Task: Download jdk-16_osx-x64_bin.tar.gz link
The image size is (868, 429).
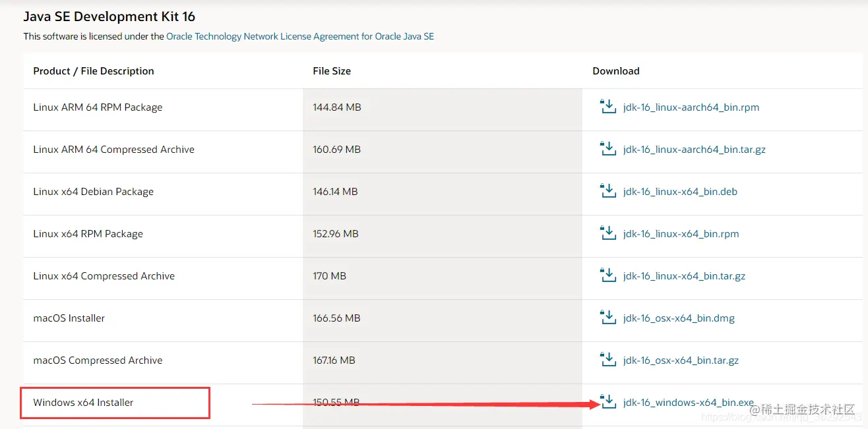Action: [681, 360]
